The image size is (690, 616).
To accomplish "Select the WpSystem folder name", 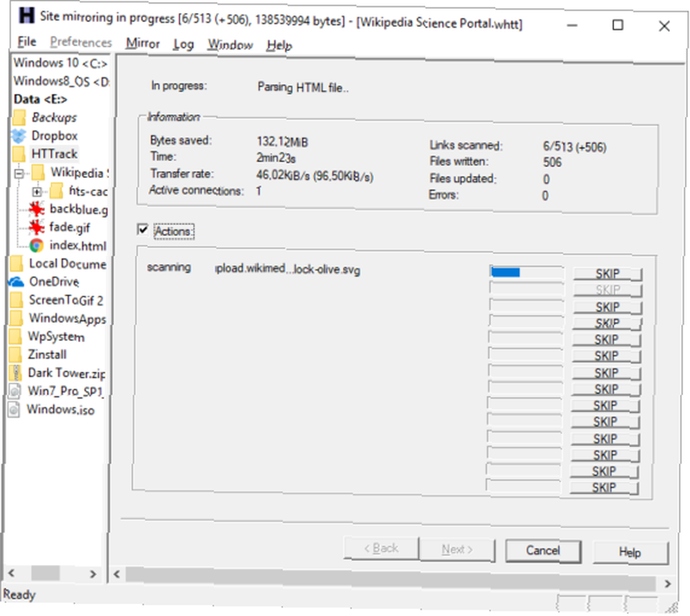I will pyautogui.click(x=57, y=337).
